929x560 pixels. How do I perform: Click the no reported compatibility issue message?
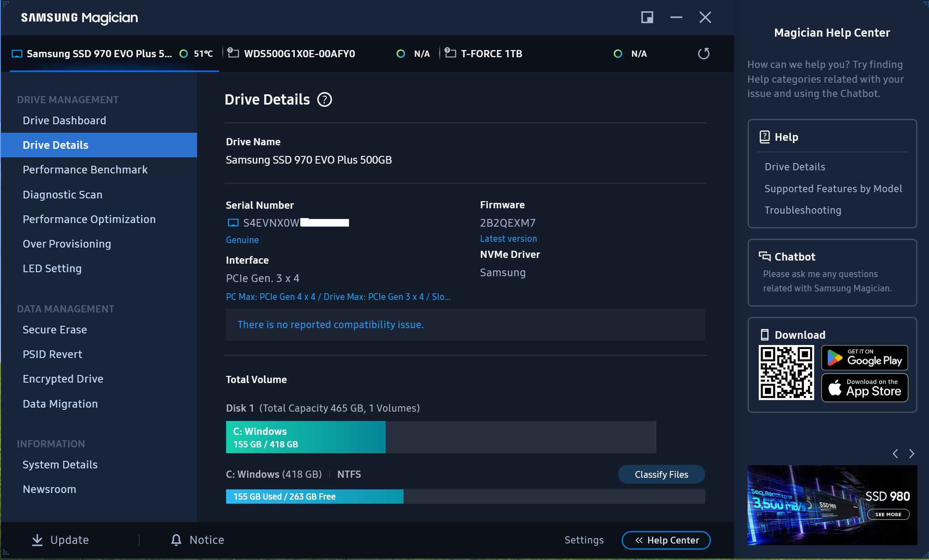pos(331,324)
